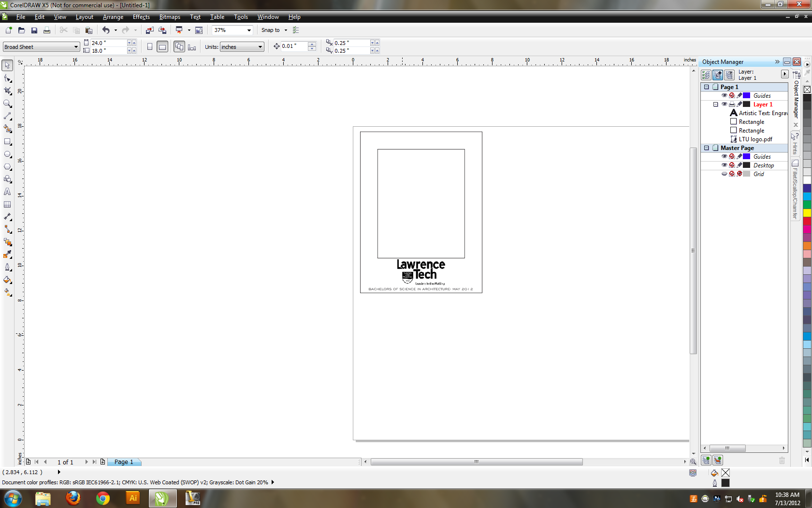Open the Tools menu
Screen dimensions: 812x508
click(x=241, y=17)
